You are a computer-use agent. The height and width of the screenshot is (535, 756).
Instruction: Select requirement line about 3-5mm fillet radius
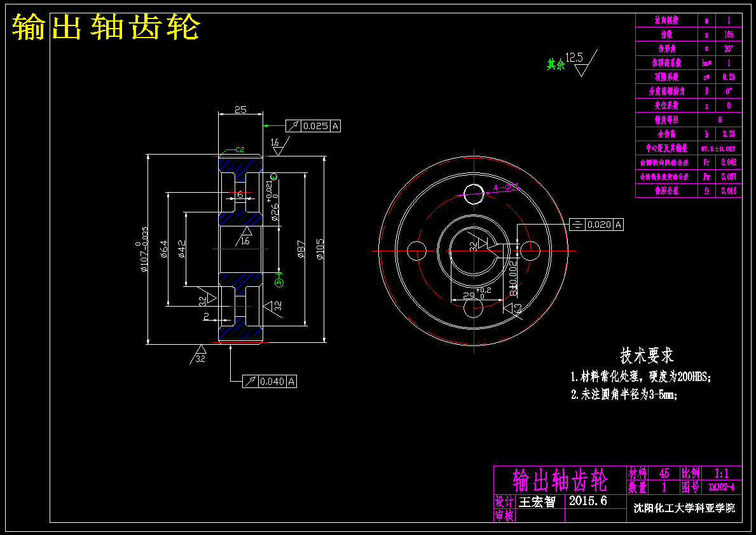click(624, 394)
